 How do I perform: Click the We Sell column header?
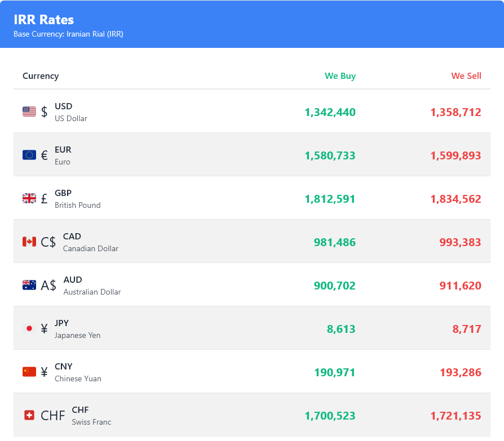[x=466, y=75]
